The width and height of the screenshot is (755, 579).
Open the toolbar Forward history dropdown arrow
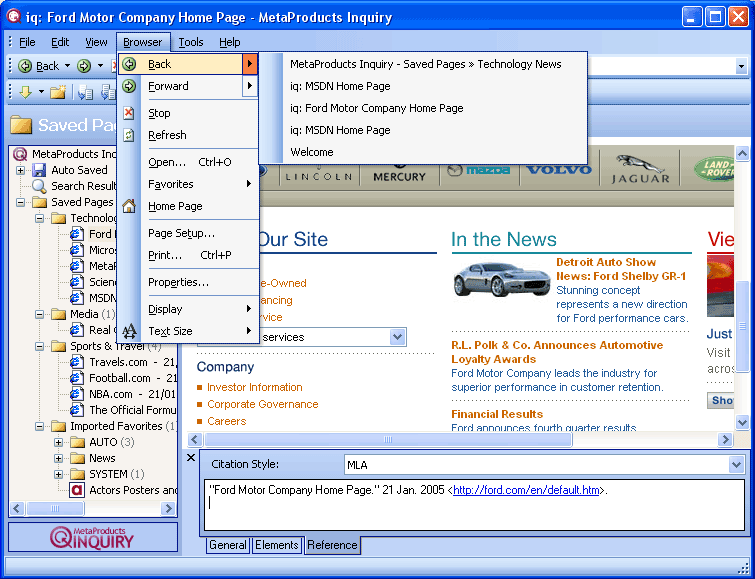click(100, 66)
